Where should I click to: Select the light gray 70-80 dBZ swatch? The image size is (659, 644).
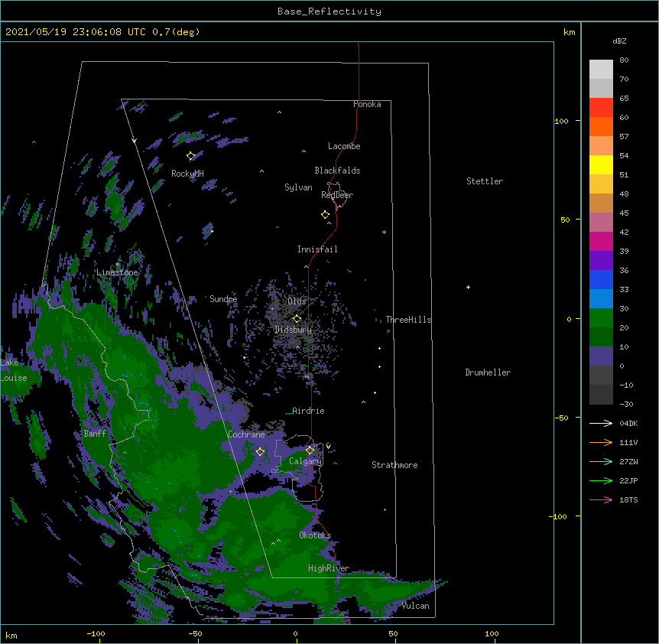point(601,70)
